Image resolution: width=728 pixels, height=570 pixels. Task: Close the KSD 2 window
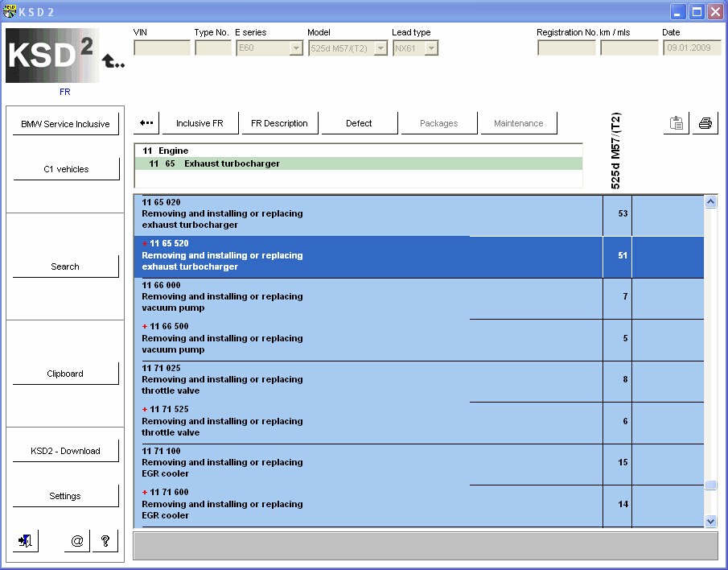coord(715,11)
